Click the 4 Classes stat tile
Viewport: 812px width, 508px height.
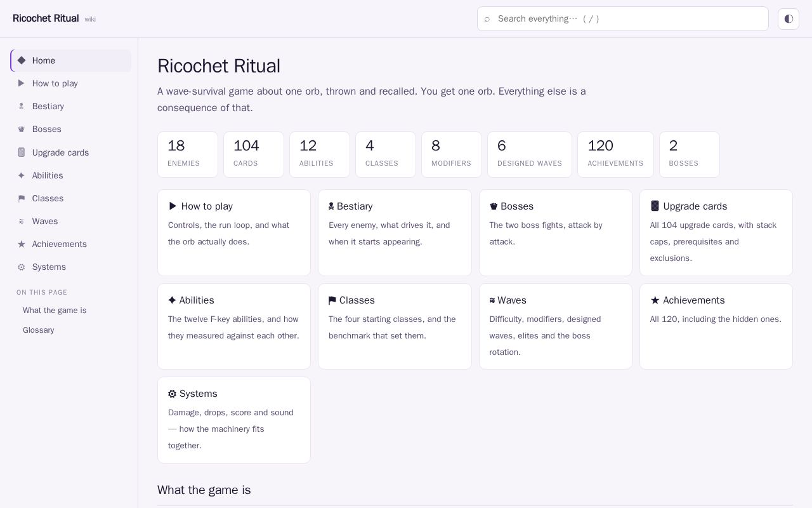[x=386, y=154]
